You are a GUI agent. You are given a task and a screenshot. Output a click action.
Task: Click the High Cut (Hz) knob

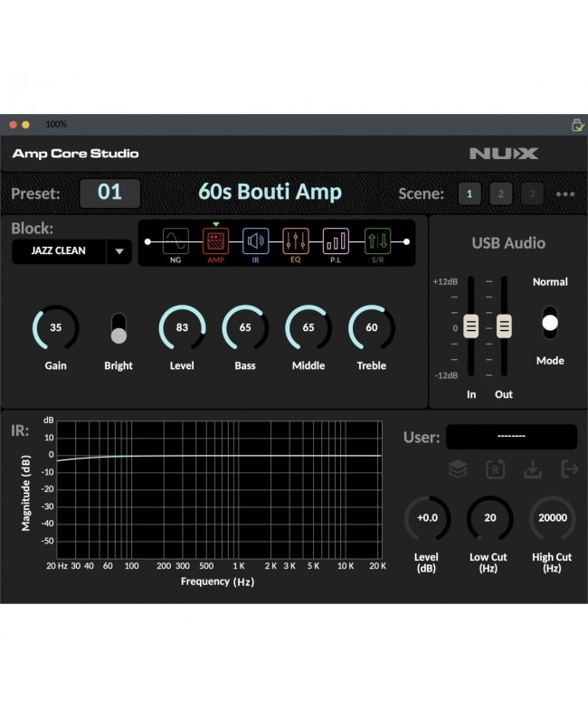[553, 518]
